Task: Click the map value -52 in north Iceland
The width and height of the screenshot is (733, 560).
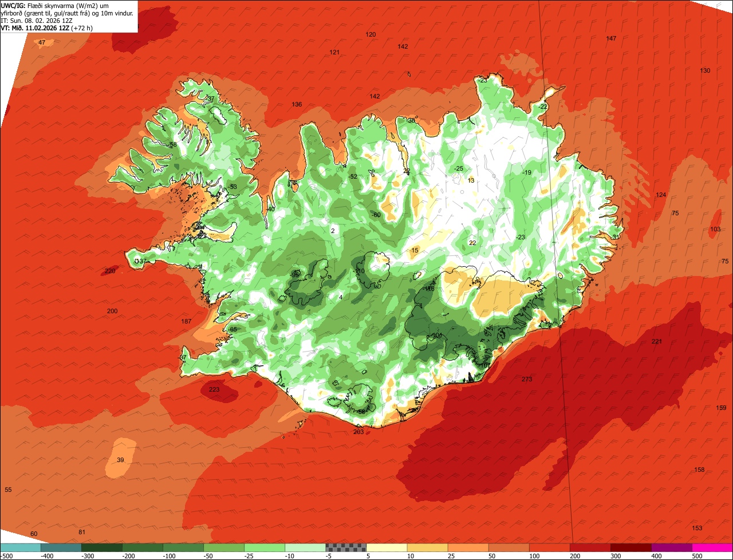Action: (x=353, y=176)
